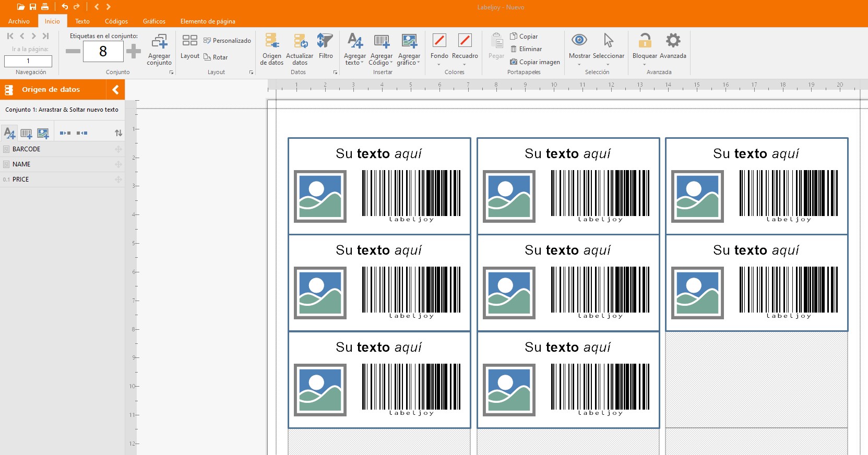Click the first label's image placeholder
The image size is (868, 455).
tap(320, 196)
